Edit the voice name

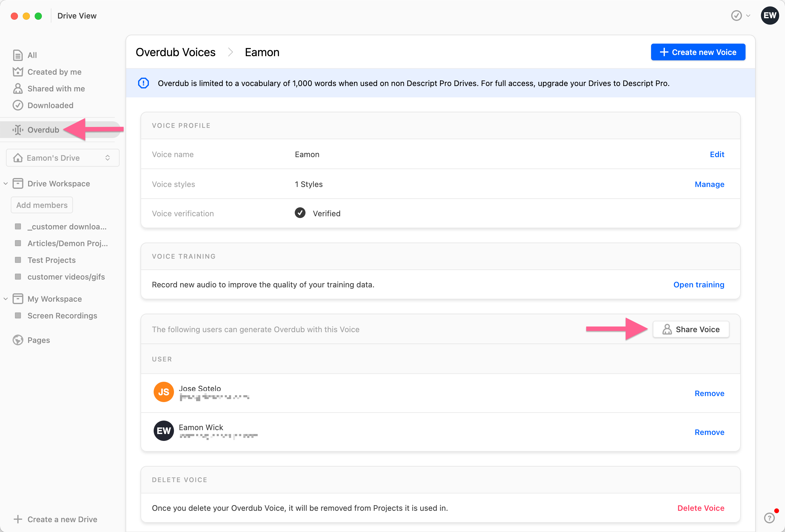click(717, 154)
